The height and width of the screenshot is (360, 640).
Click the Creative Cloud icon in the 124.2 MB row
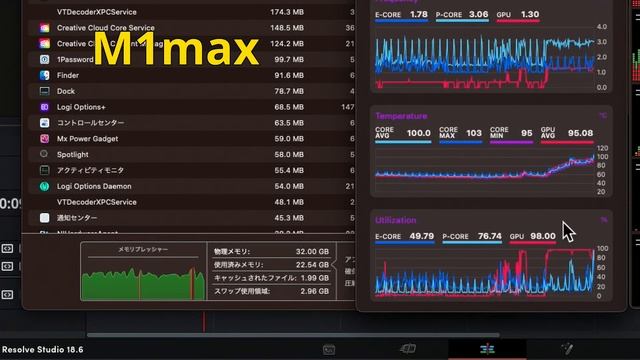pos(44,44)
